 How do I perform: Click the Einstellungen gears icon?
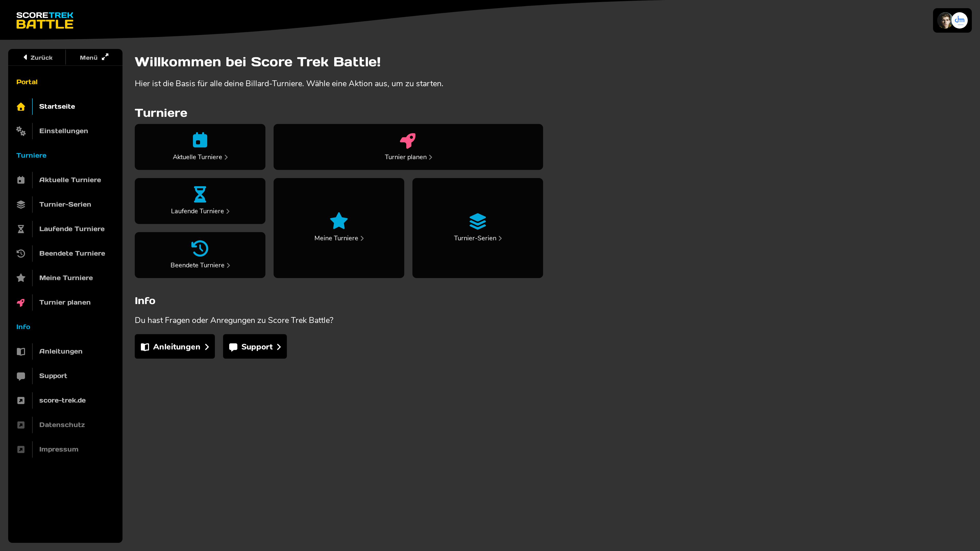click(x=21, y=131)
